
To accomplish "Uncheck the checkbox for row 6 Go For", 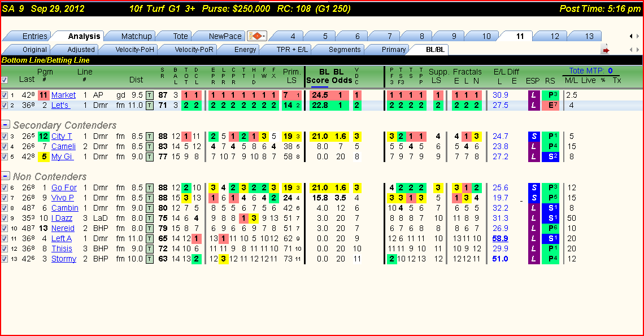I will pos(4,187).
